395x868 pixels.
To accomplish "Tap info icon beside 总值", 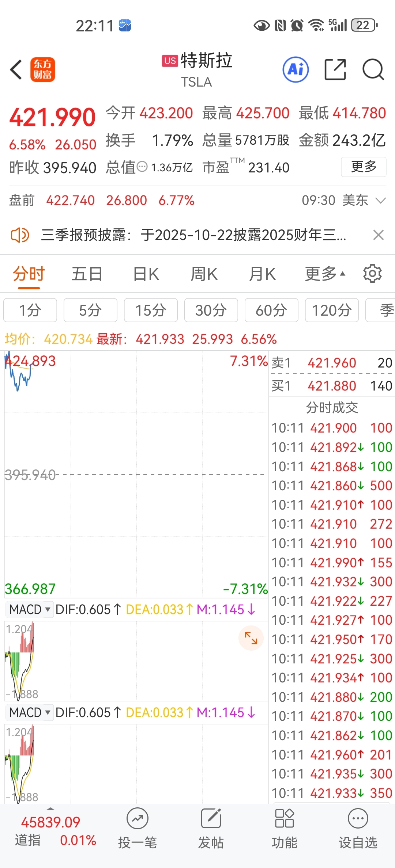I will coord(142,167).
